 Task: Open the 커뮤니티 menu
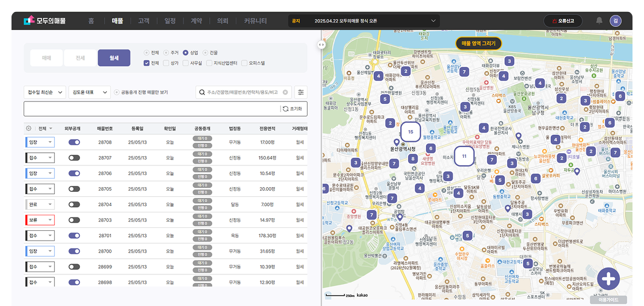tap(255, 21)
